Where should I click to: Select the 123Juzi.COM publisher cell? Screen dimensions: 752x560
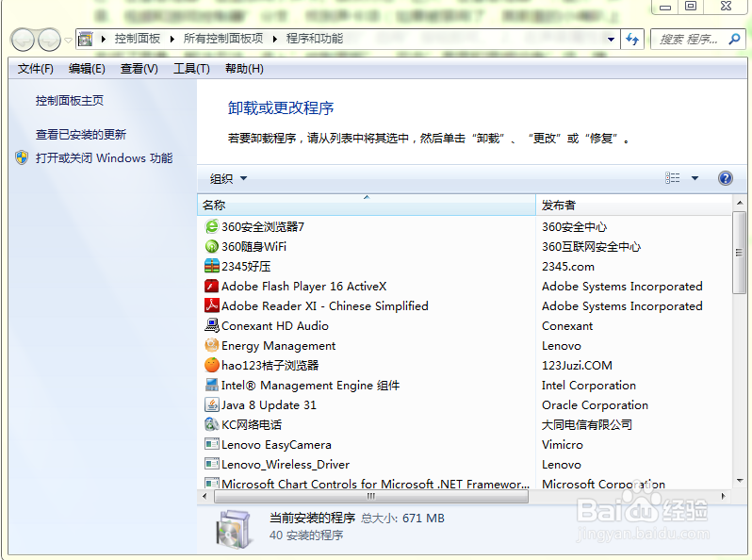click(x=577, y=365)
